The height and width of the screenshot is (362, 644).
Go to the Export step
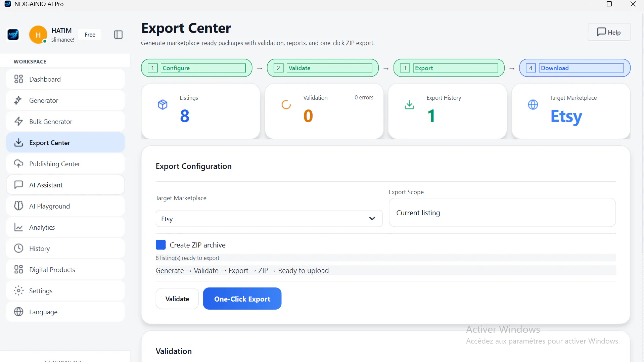tap(449, 68)
